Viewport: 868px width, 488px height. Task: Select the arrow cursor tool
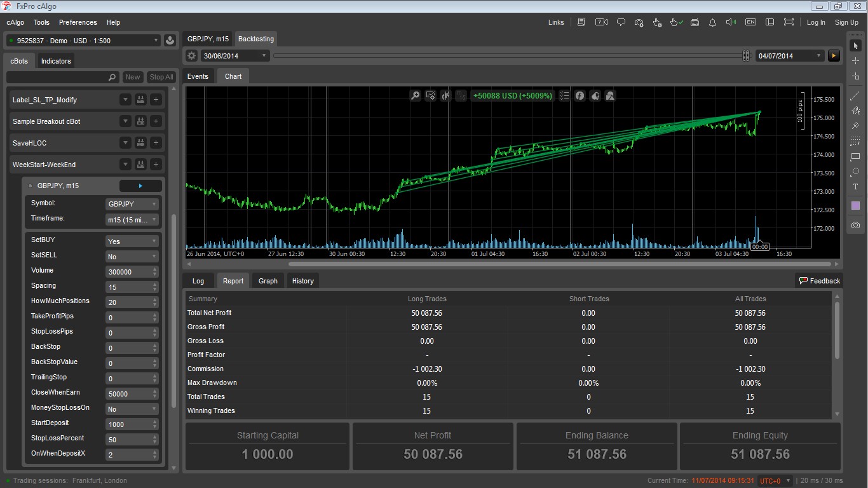(855, 45)
